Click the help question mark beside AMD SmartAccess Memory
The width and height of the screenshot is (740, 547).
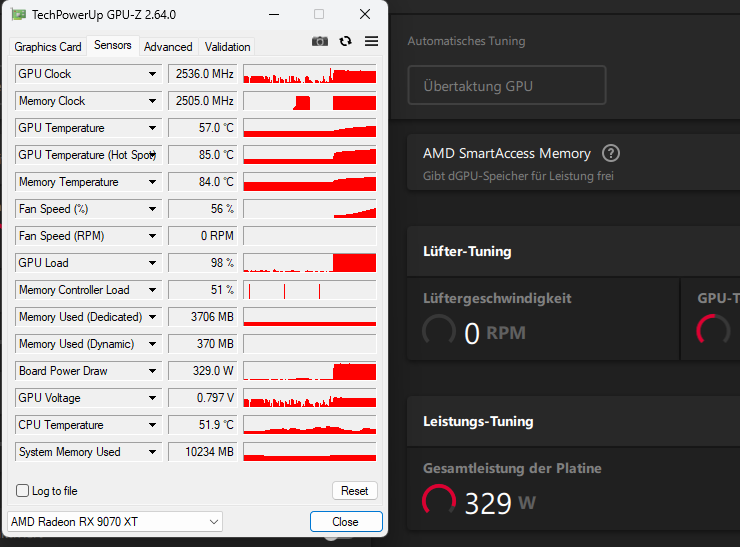pos(611,153)
